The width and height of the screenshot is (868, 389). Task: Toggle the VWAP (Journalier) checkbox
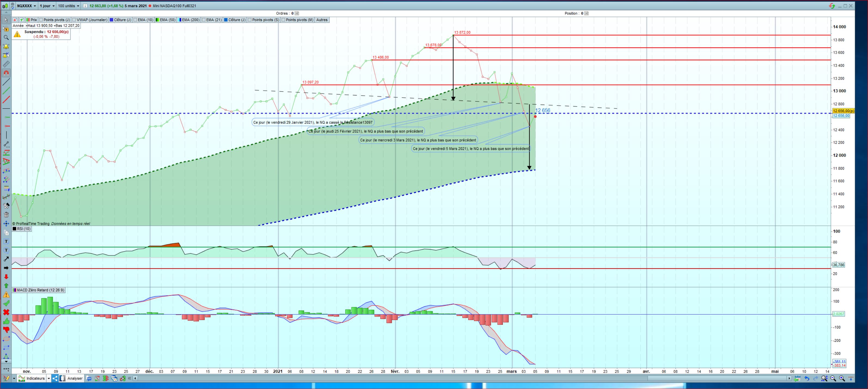click(74, 20)
